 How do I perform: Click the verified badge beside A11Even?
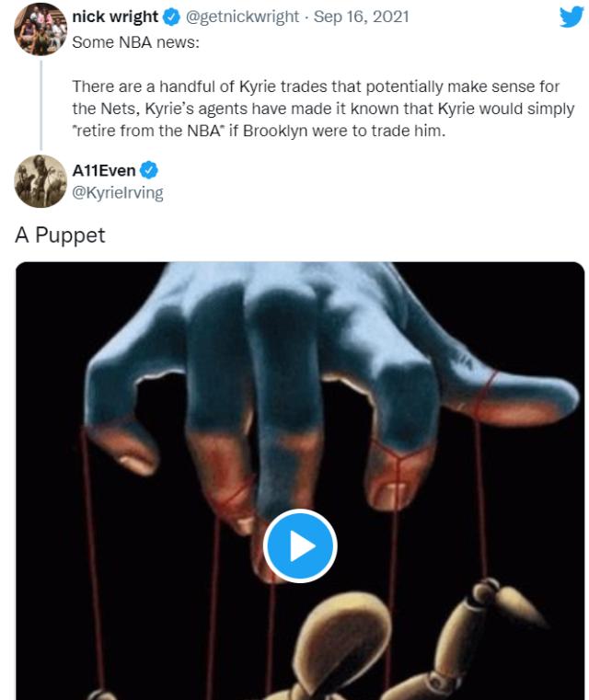tap(149, 170)
